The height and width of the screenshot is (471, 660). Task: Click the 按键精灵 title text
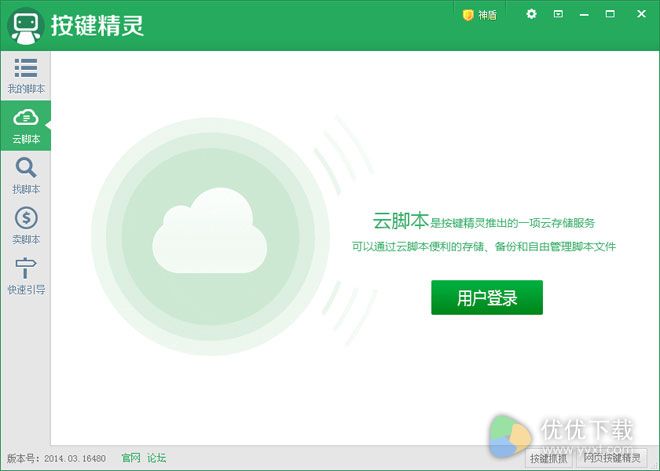(x=97, y=26)
